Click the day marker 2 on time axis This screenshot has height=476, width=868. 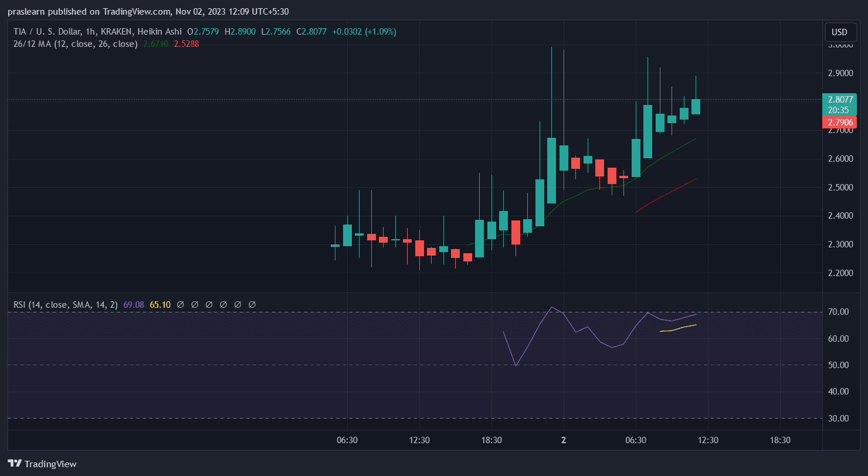(x=563, y=440)
